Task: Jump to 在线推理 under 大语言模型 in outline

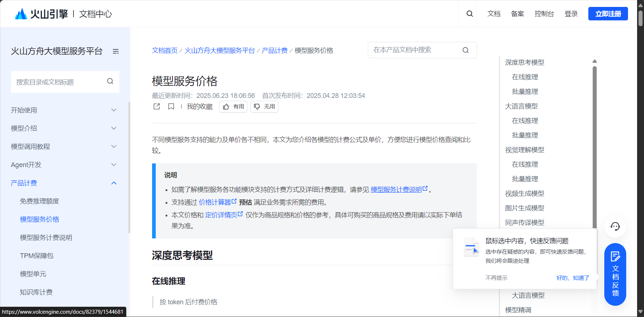Action: tap(525, 120)
